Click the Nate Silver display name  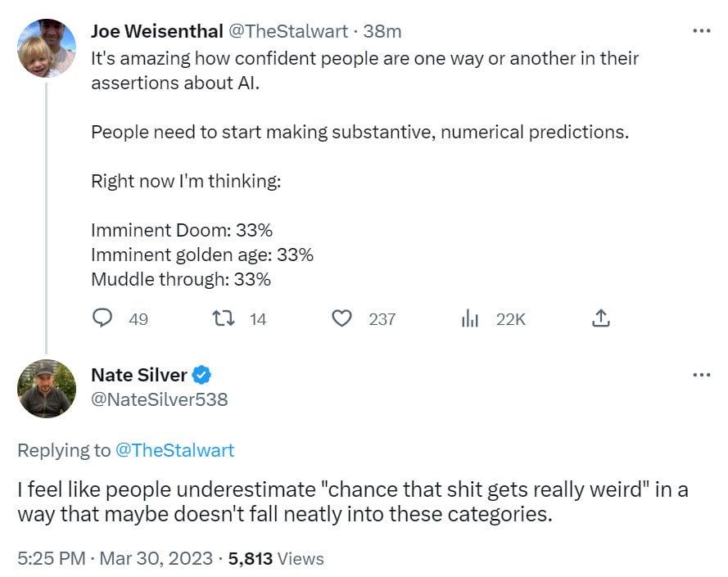tap(138, 376)
